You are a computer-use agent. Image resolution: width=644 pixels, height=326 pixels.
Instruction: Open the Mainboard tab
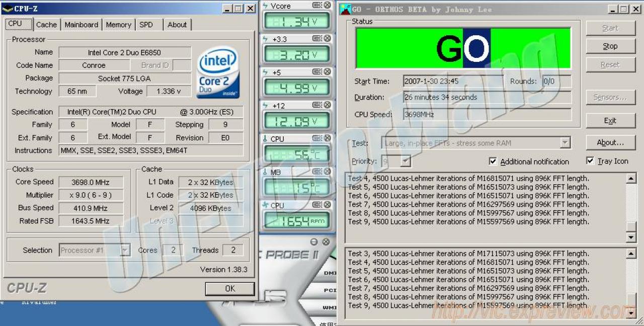point(82,25)
